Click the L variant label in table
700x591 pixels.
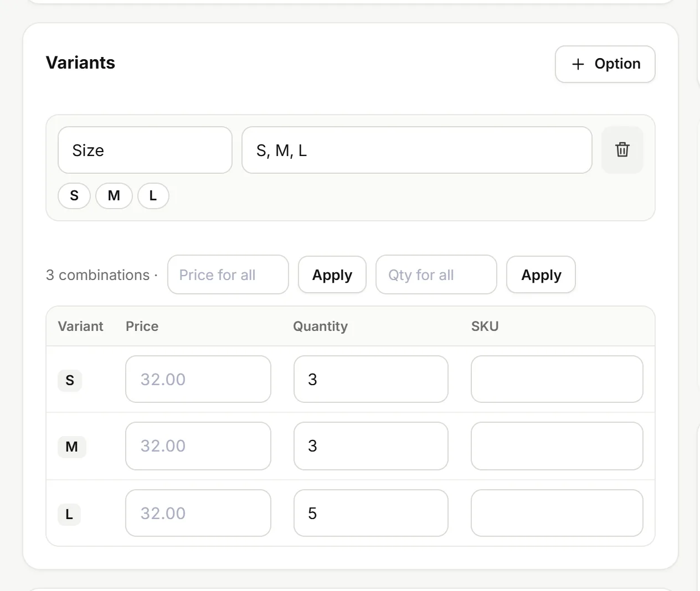point(69,514)
